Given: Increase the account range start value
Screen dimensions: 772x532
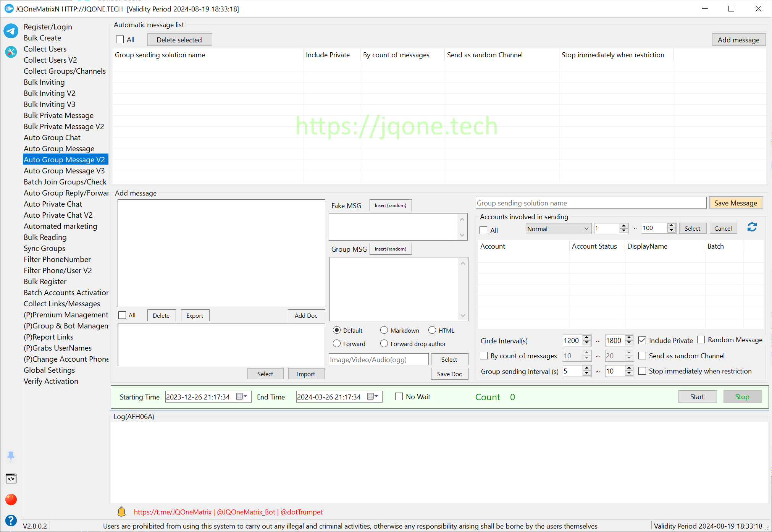Looking at the screenshot, I should tap(624, 226).
